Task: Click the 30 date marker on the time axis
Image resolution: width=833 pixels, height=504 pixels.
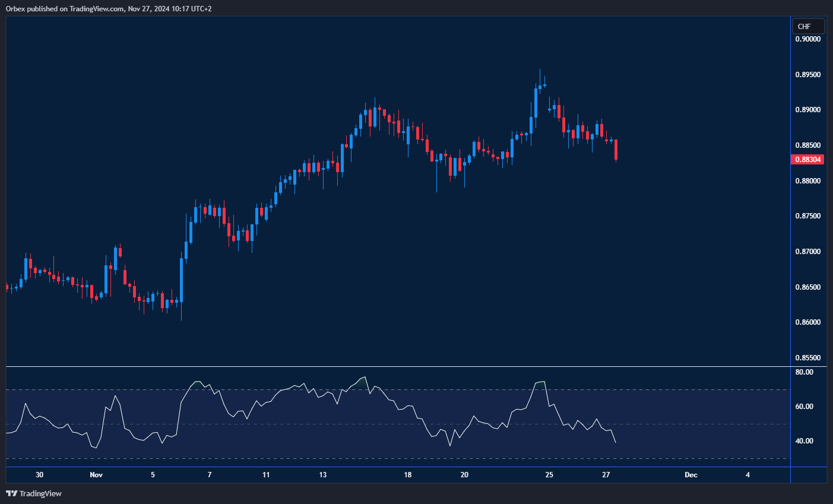Action: coord(40,475)
